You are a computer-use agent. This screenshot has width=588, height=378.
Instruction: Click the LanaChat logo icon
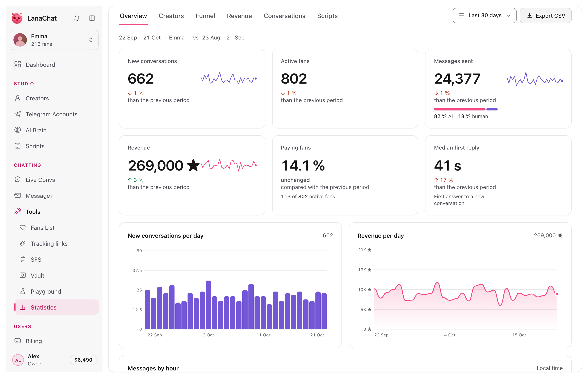pos(17,18)
